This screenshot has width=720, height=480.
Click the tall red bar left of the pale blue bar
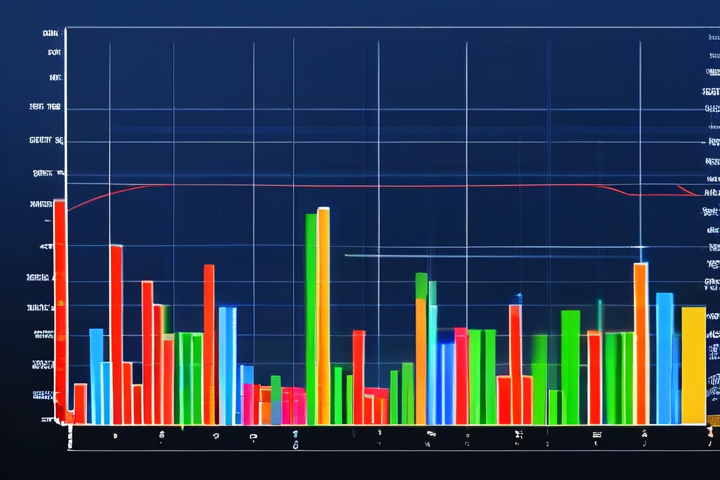pyautogui.click(x=209, y=343)
